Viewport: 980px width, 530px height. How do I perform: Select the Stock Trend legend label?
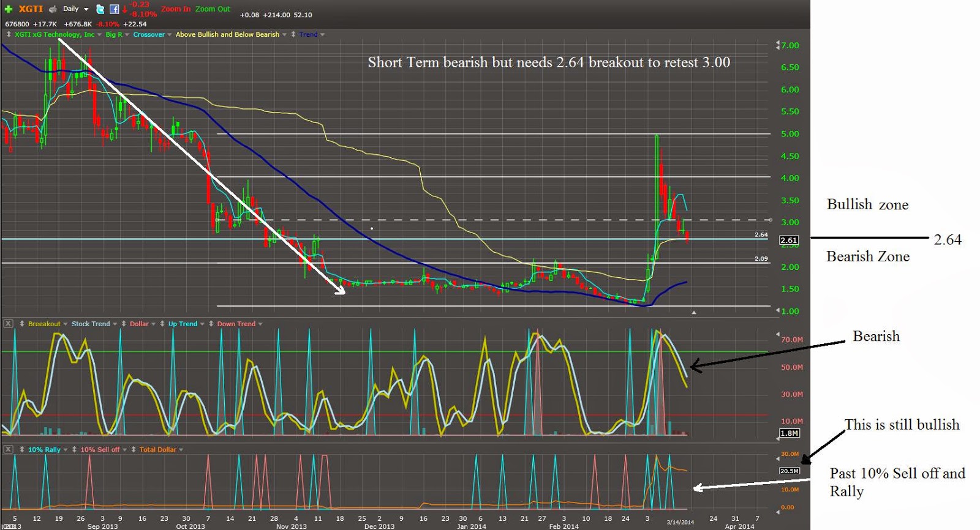91,324
